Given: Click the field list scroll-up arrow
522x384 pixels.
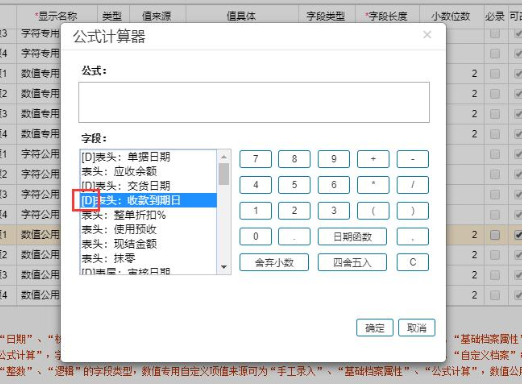Looking at the screenshot, I should pos(224,156).
